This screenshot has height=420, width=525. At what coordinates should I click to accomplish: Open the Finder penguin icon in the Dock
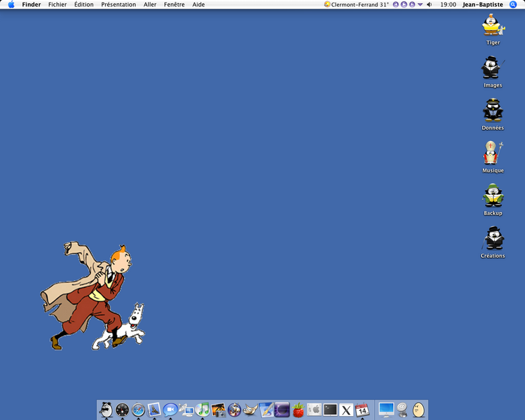click(106, 409)
